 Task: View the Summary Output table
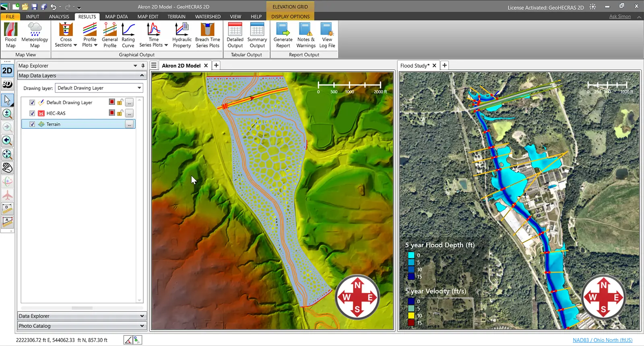(257, 35)
